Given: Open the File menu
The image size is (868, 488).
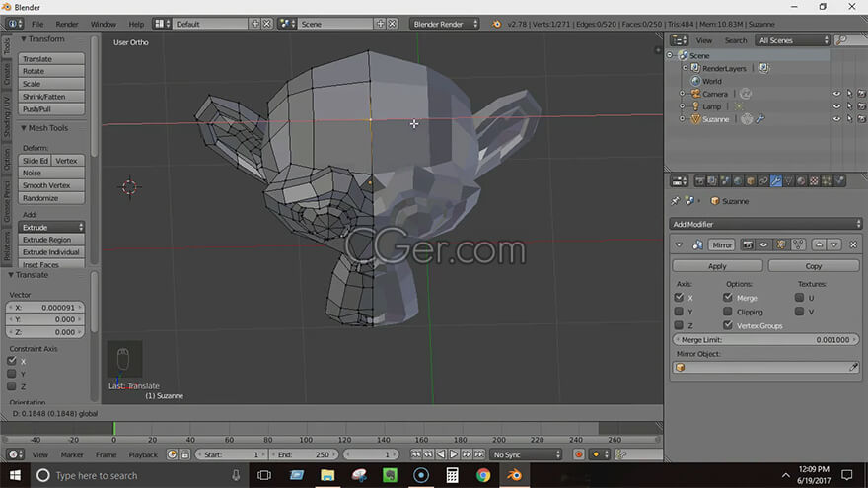Looking at the screenshot, I should (37, 24).
